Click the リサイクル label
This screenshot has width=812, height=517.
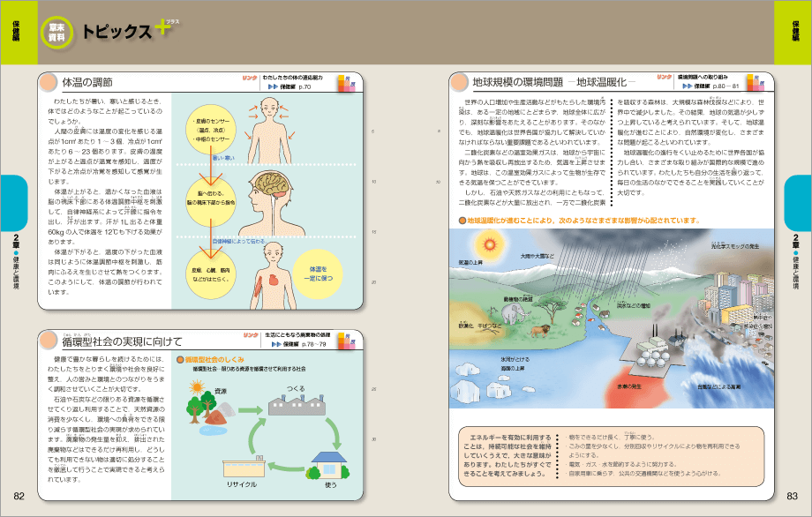tap(241, 484)
